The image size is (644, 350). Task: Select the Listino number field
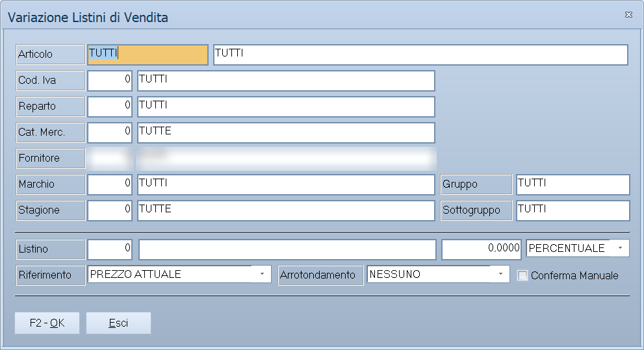coord(110,249)
